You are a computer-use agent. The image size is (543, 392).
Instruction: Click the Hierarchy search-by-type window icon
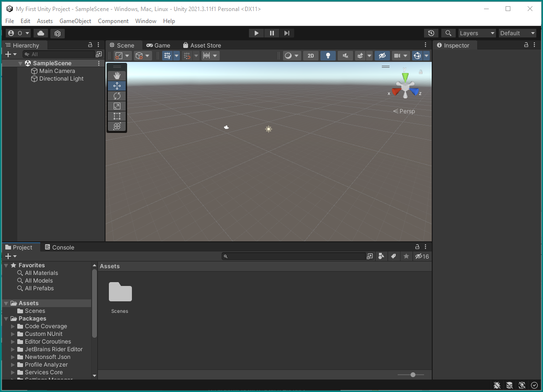(x=99, y=54)
